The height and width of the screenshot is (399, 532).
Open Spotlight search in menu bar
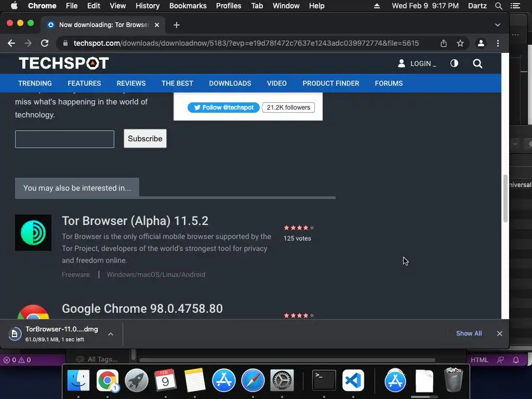click(x=498, y=6)
